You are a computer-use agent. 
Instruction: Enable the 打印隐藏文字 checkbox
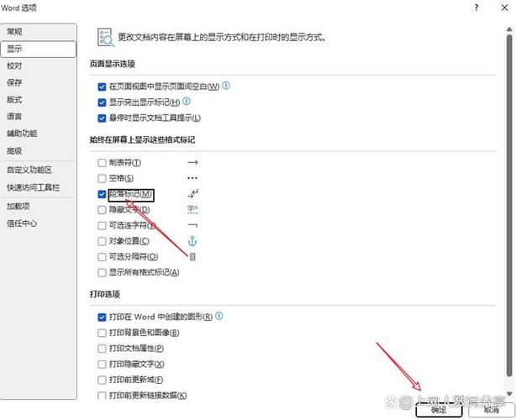[x=102, y=364]
